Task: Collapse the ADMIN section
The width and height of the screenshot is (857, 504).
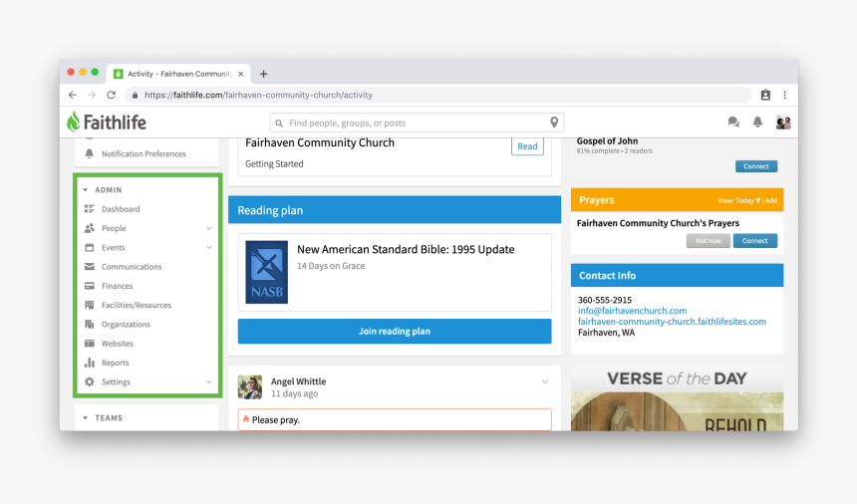Action: [86, 190]
